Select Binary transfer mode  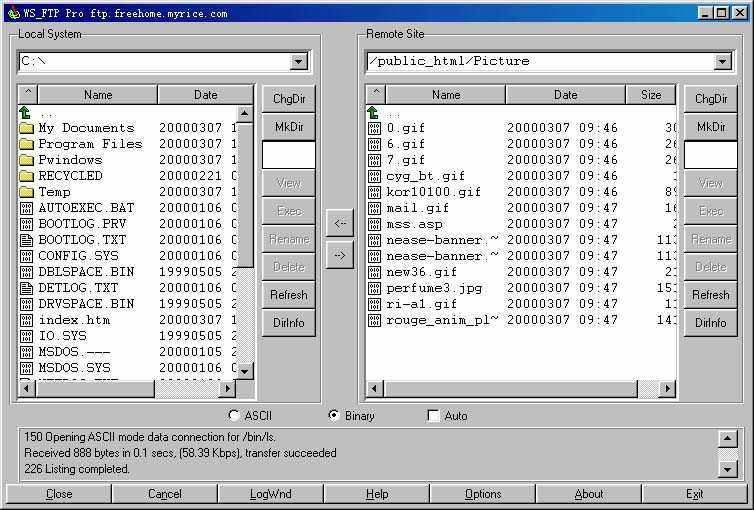(334, 416)
